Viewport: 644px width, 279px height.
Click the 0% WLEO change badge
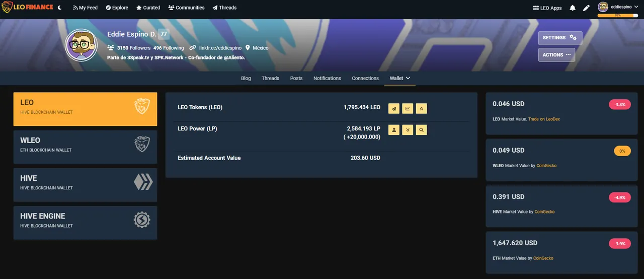click(622, 151)
